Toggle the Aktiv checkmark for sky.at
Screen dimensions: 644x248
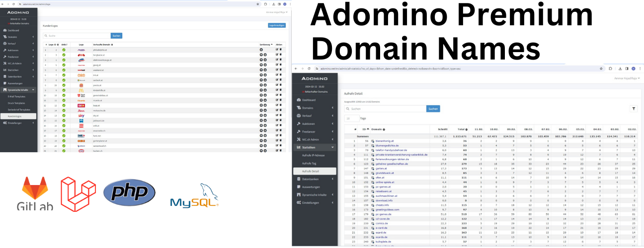[x=64, y=115]
